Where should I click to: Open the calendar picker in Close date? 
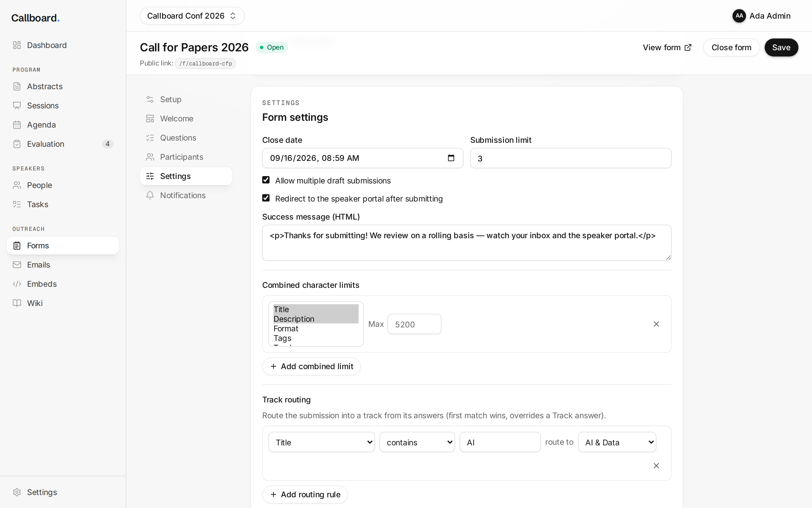pyautogui.click(x=451, y=158)
